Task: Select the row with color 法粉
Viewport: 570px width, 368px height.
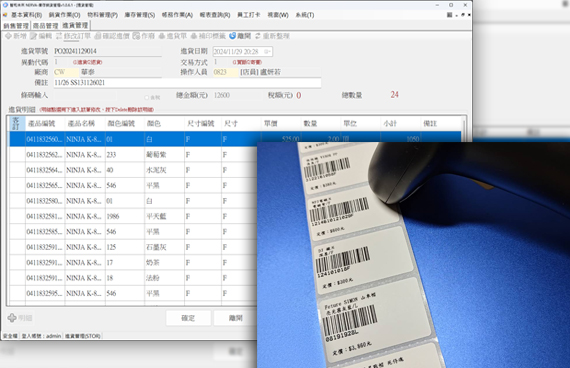Action: coord(133,278)
